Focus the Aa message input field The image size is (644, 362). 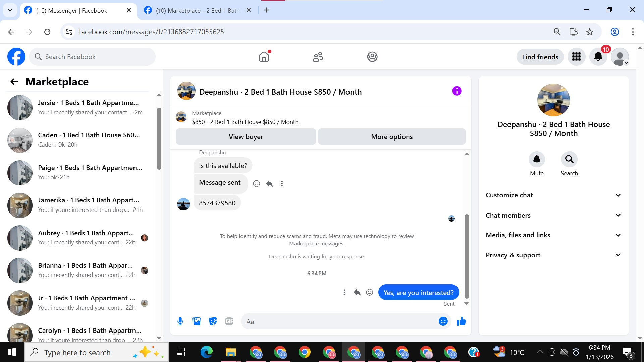(x=339, y=322)
